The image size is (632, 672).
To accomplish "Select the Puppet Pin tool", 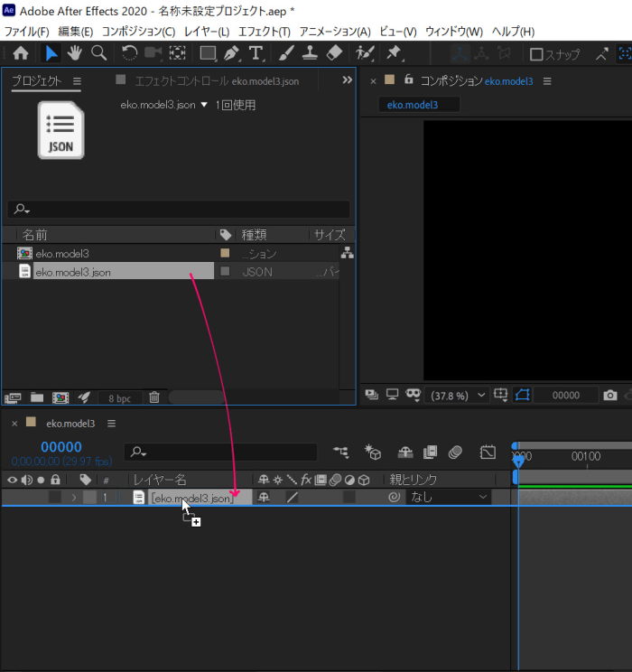I will coord(395,53).
